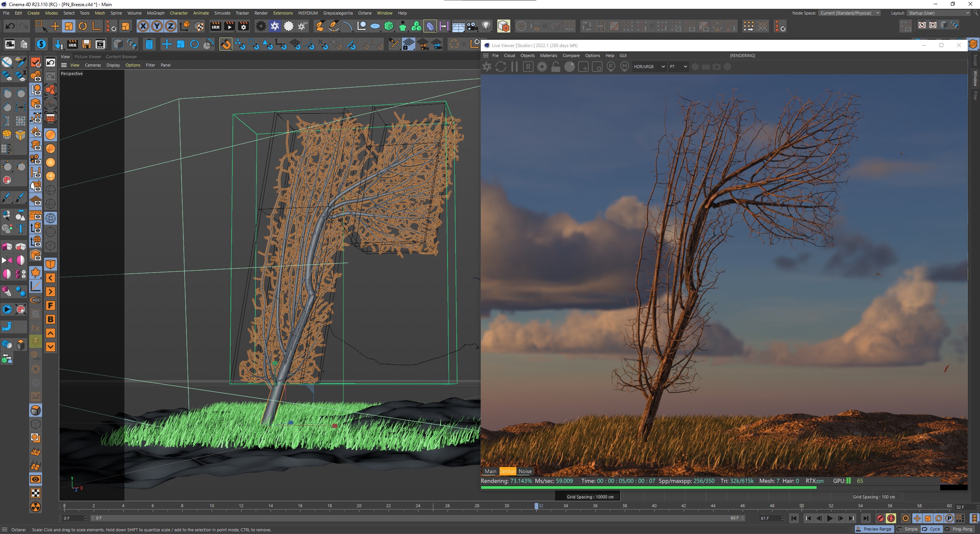Viewport: 980px width, 534px height.
Task: Open the HDR/sRGB color space dropdown
Action: [649, 67]
